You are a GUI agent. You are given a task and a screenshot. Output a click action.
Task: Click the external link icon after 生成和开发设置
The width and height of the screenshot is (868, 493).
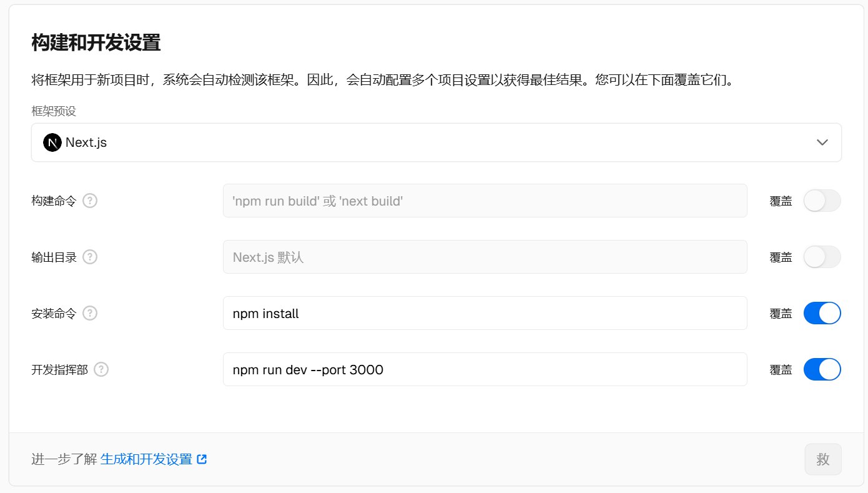(x=202, y=459)
